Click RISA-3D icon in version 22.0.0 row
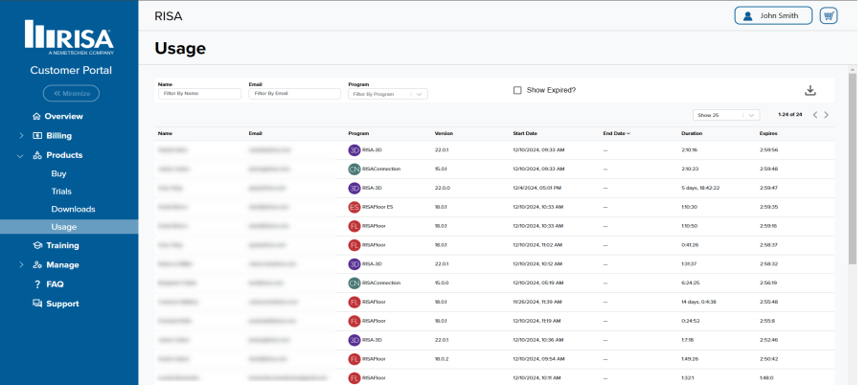 [354, 188]
